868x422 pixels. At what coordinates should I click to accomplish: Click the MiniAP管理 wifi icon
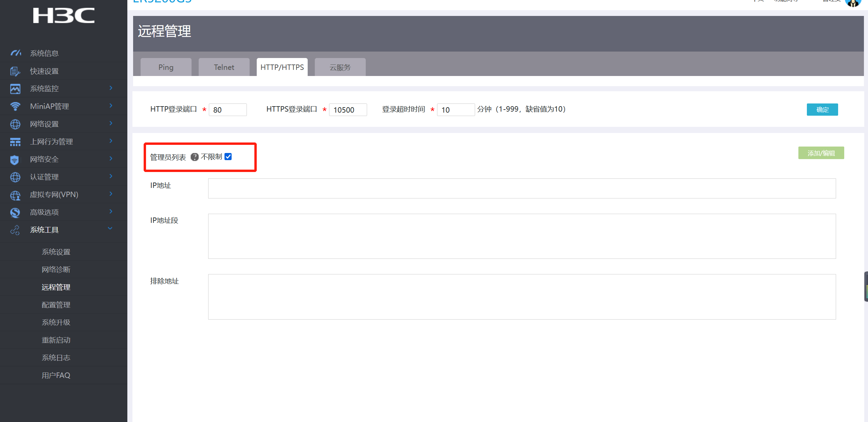click(15, 107)
